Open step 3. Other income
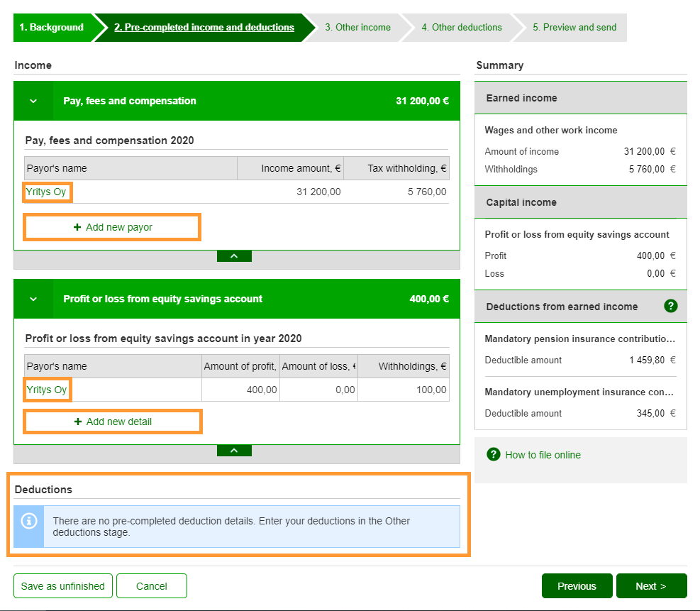Viewport: 700px width, 611px height. tap(357, 28)
